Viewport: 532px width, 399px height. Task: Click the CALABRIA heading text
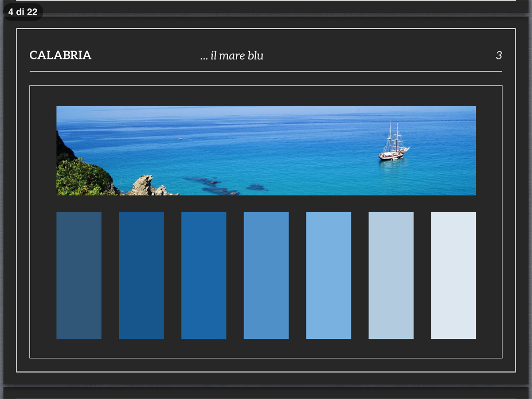point(60,55)
